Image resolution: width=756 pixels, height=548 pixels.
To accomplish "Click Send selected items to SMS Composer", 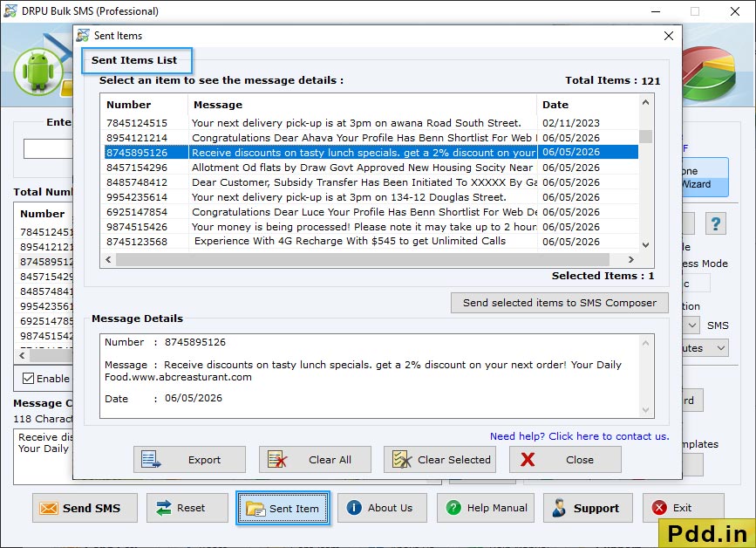I will [560, 303].
